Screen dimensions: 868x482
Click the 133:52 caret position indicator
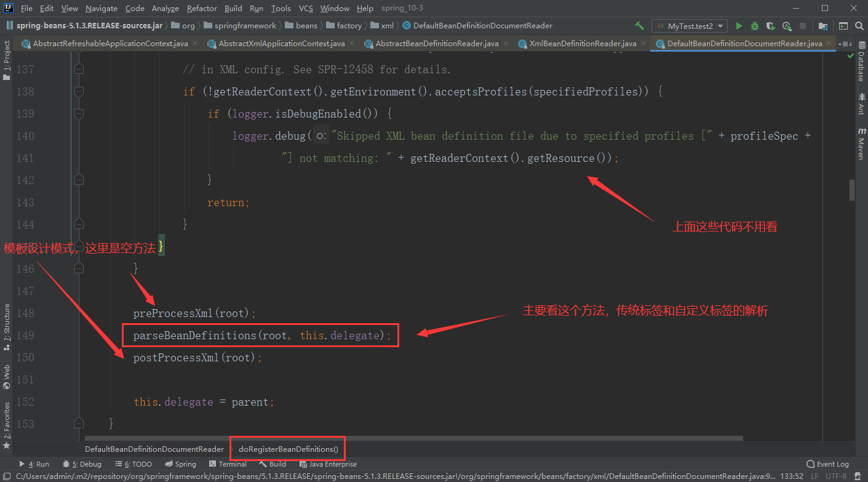pyautogui.click(x=790, y=476)
